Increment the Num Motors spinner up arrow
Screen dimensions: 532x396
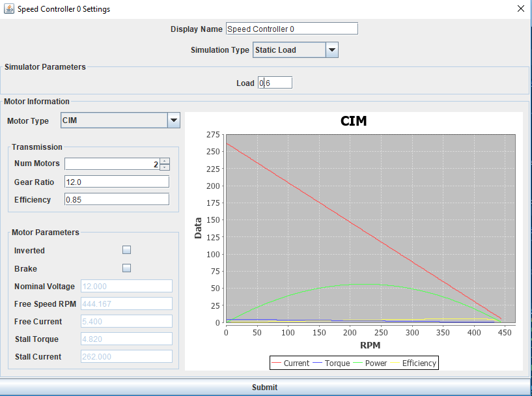coord(165,161)
